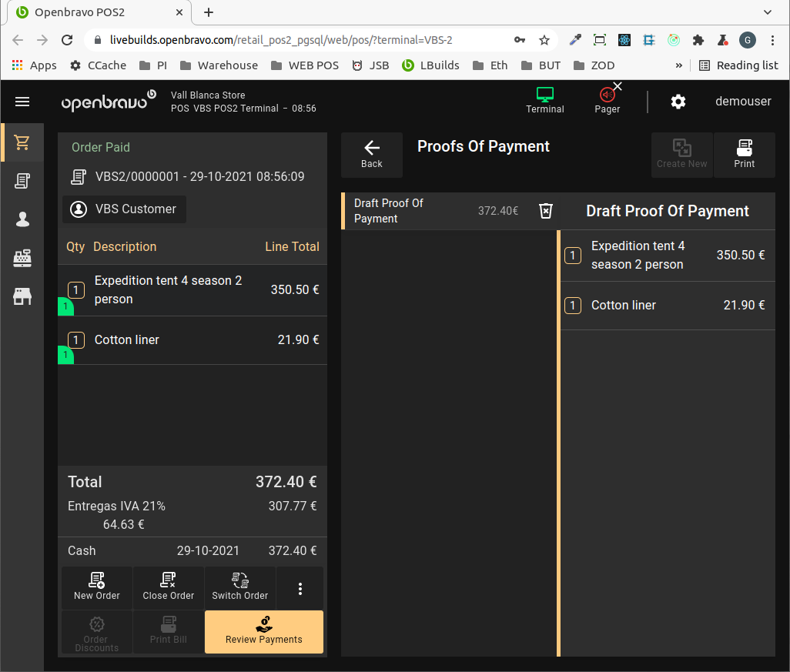Open the Apps bookmark shortcut
The height and width of the screenshot is (672, 790).
34,65
